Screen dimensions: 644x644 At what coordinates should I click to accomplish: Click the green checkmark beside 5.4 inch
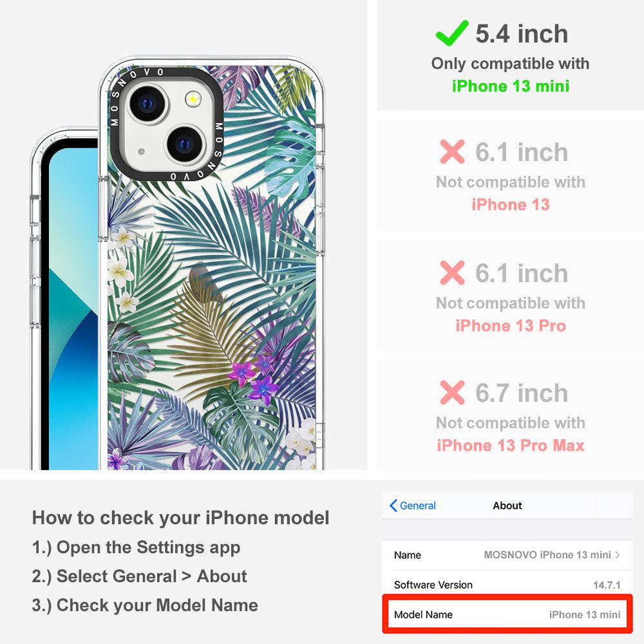(452, 33)
